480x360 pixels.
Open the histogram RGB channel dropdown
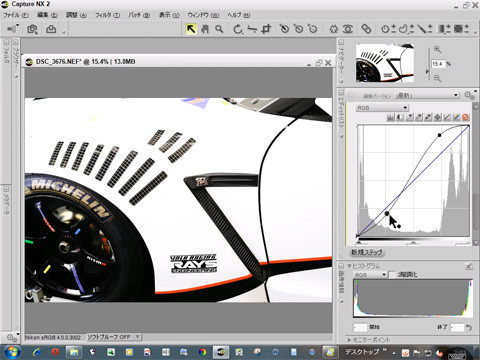[370, 274]
